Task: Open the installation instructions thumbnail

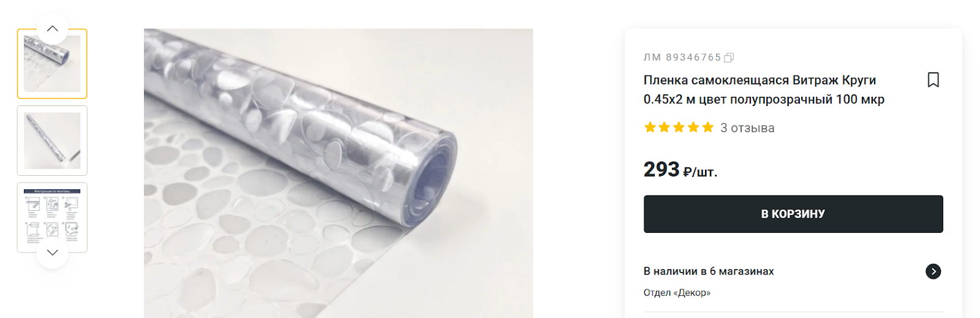Action: point(52,218)
